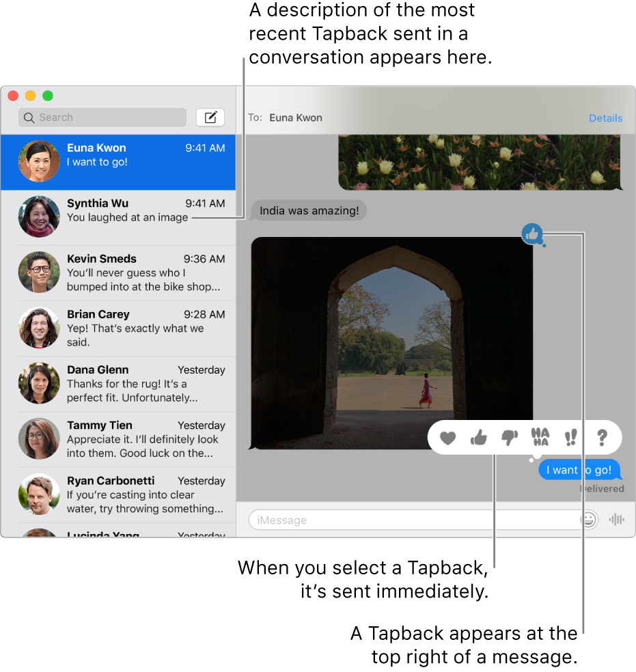Click Euna Kwon's avatar
Screen dimensions: 636x672
tap(39, 161)
